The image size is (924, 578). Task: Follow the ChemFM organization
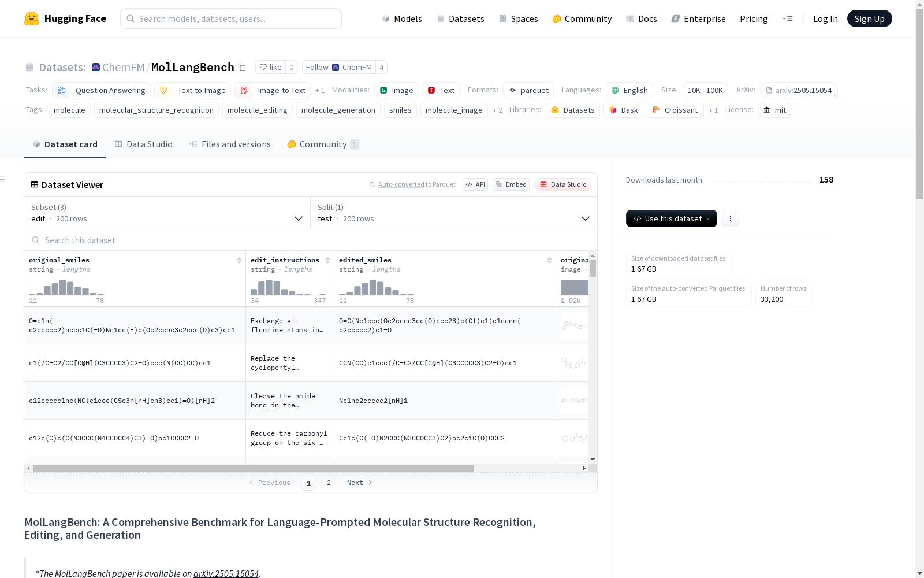tap(338, 67)
